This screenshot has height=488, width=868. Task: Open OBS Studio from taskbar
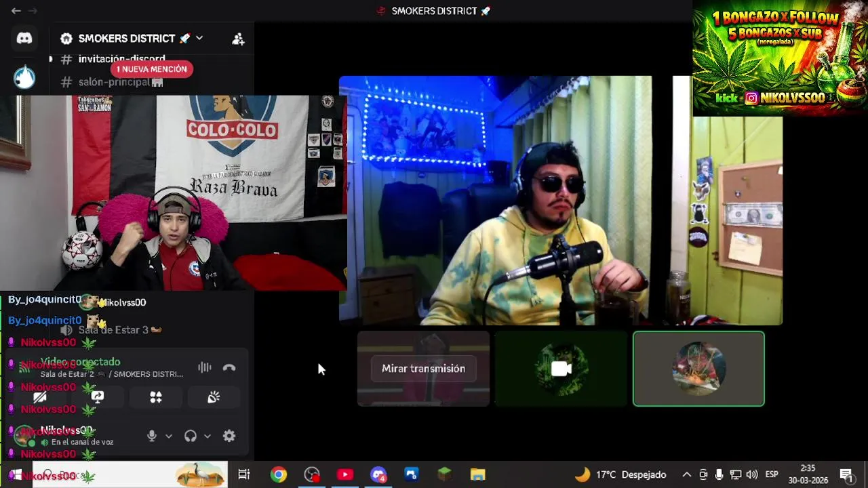(x=312, y=474)
